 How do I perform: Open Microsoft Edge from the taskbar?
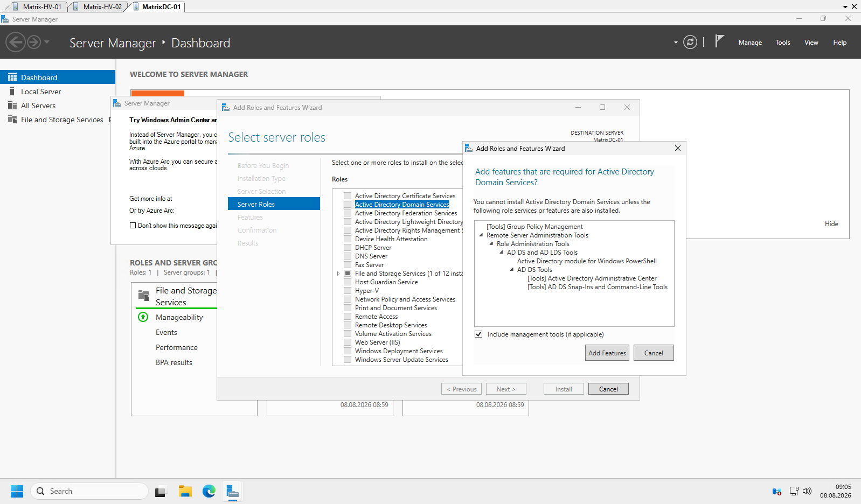pyautogui.click(x=209, y=491)
